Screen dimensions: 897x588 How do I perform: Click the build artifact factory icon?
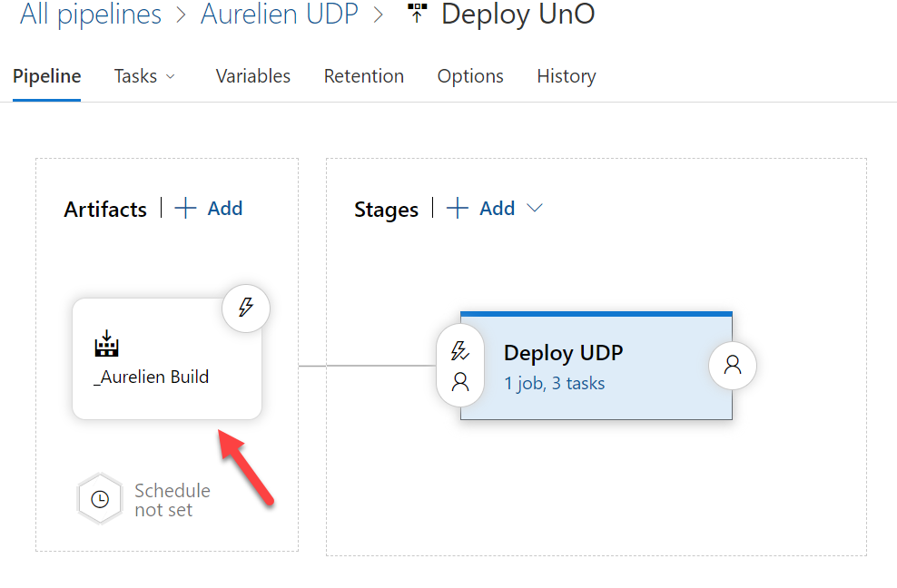pyautogui.click(x=107, y=345)
